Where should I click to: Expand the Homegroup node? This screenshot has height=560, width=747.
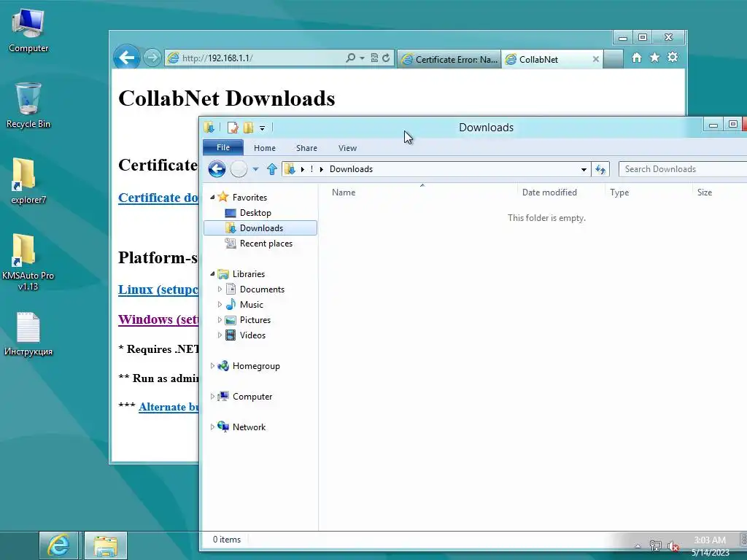[x=212, y=366]
